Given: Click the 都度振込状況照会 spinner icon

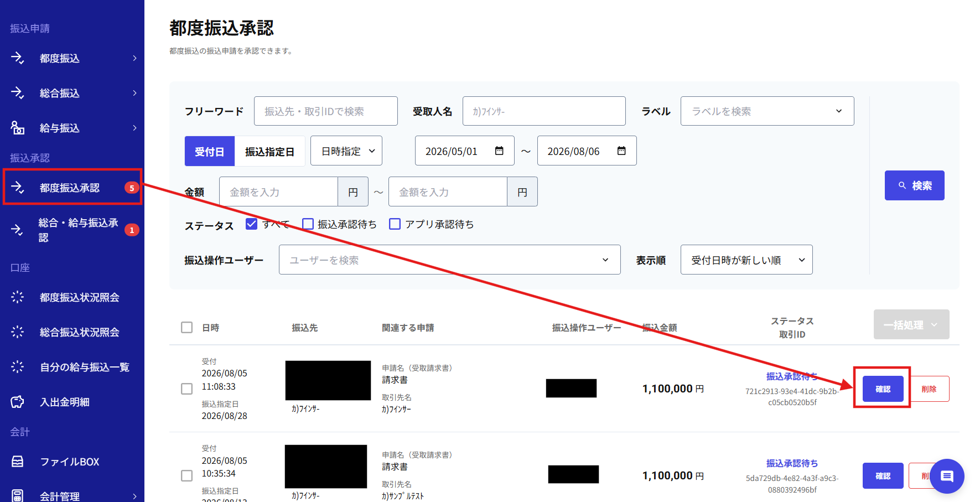Looking at the screenshot, I should click(x=18, y=297).
